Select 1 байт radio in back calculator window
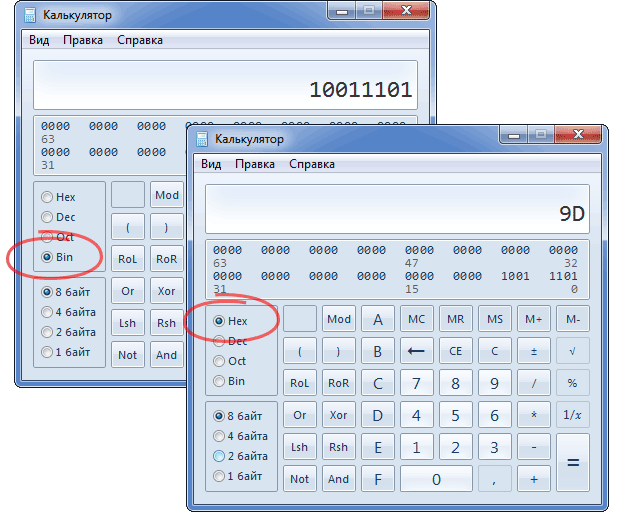The image size is (617, 512). (66, 352)
